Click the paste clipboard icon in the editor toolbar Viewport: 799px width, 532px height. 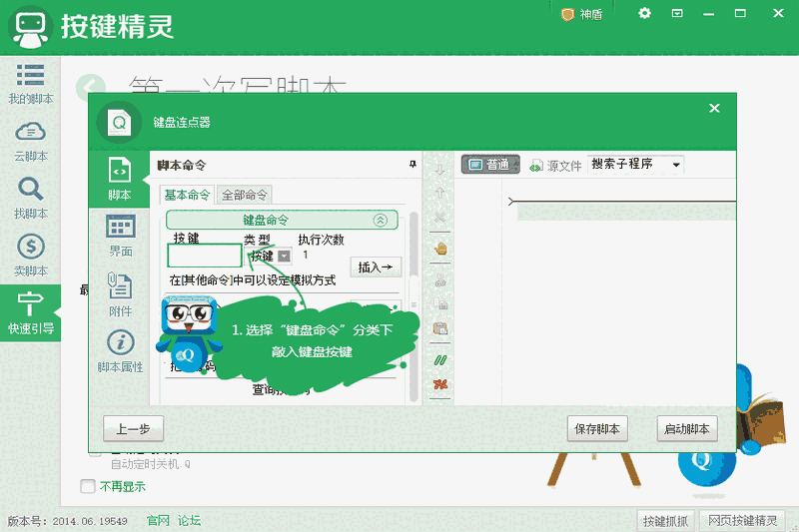pyautogui.click(x=440, y=328)
